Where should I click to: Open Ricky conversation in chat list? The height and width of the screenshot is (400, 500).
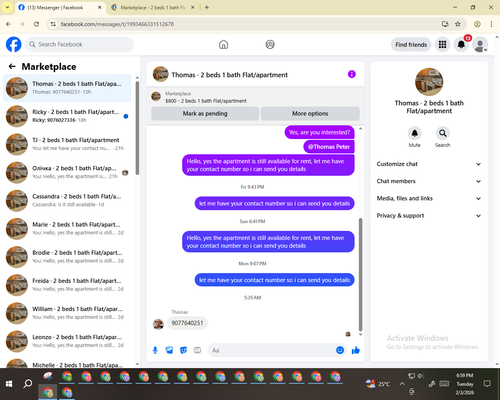tap(67, 116)
